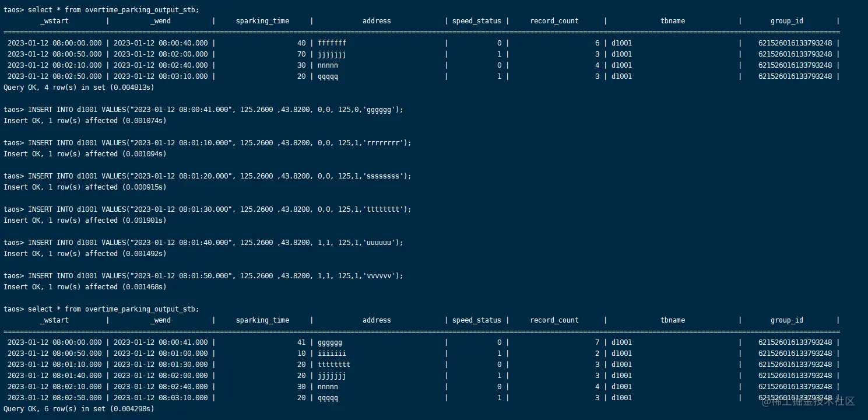The width and height of the screenshot is (868, 420).
Task: Click the address value 'iiiiiii'
Action: [x=332, y=353]
